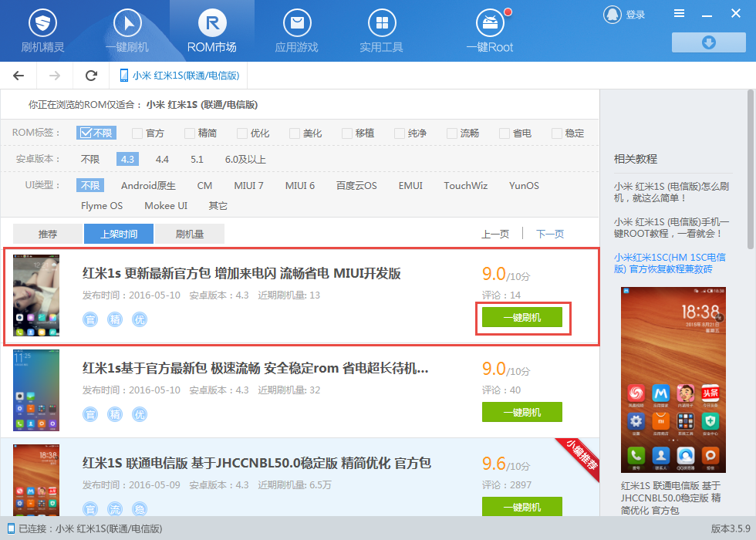Check the 流畅 tag checkbox
756x540 pixels.
pyautogui.click(x=452, y=133)
